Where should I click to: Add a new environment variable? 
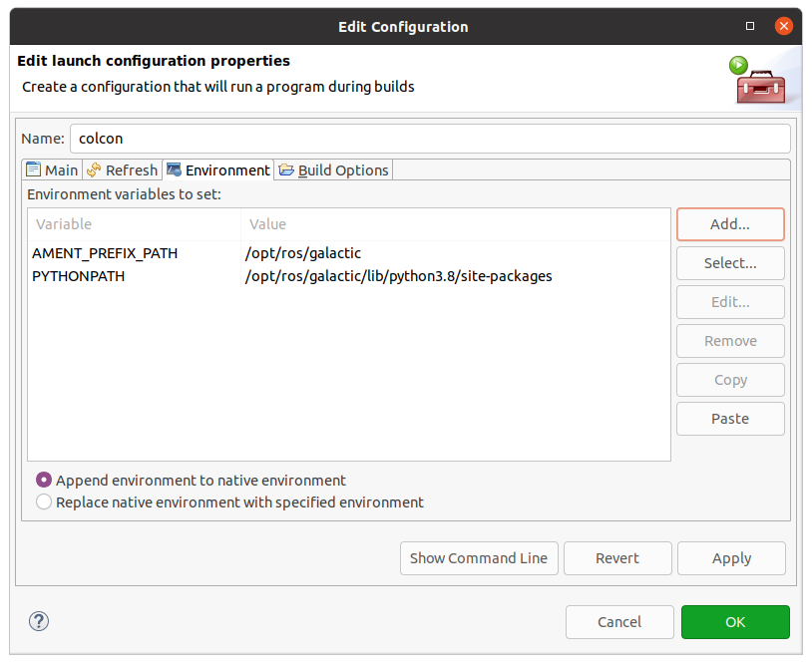tap(730, 224)
